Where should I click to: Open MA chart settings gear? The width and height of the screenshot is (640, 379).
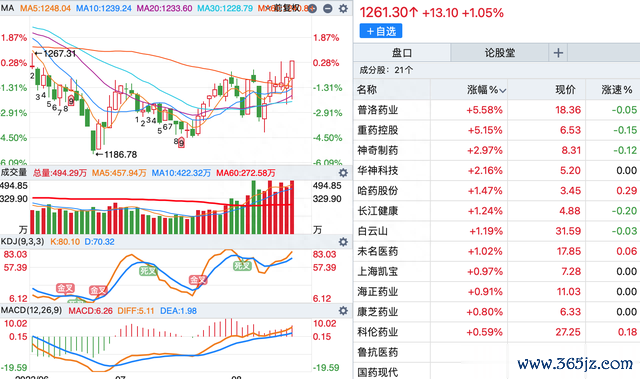pos(343,8)
